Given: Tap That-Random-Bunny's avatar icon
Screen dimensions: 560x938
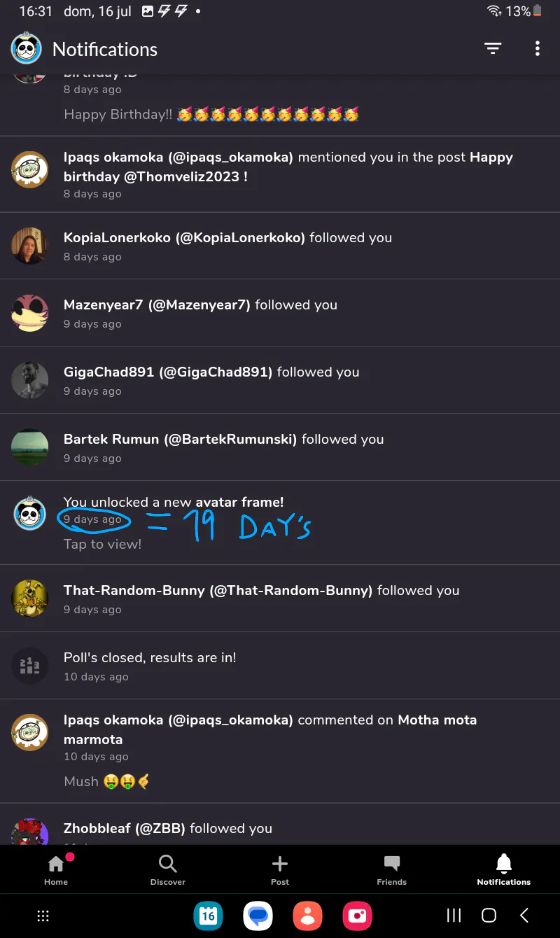Looking at the screenshot, I should [x=29, y=598].
